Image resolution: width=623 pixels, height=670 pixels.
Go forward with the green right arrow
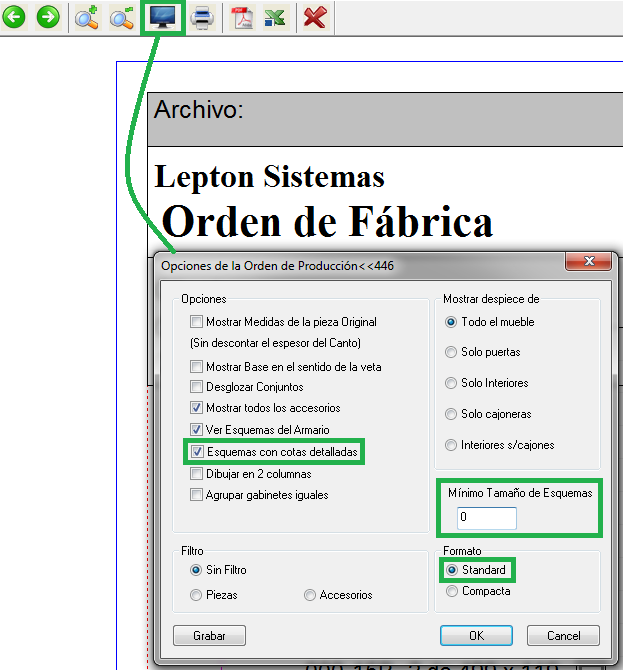click(x=48, y=17)
